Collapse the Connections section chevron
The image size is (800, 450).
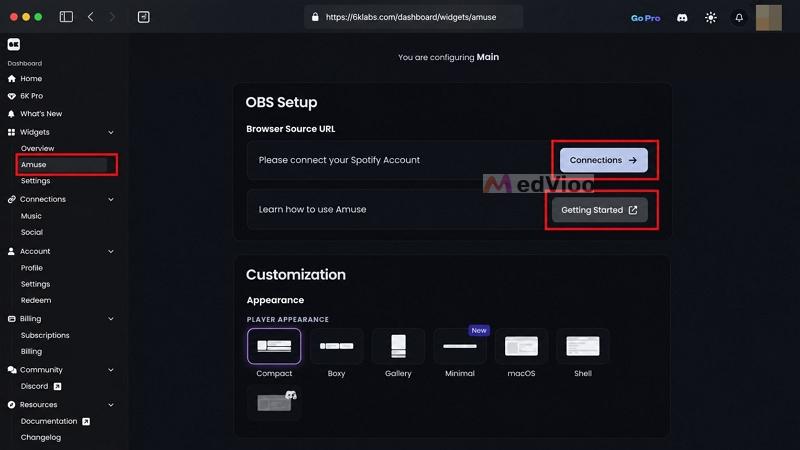(111, 199)
